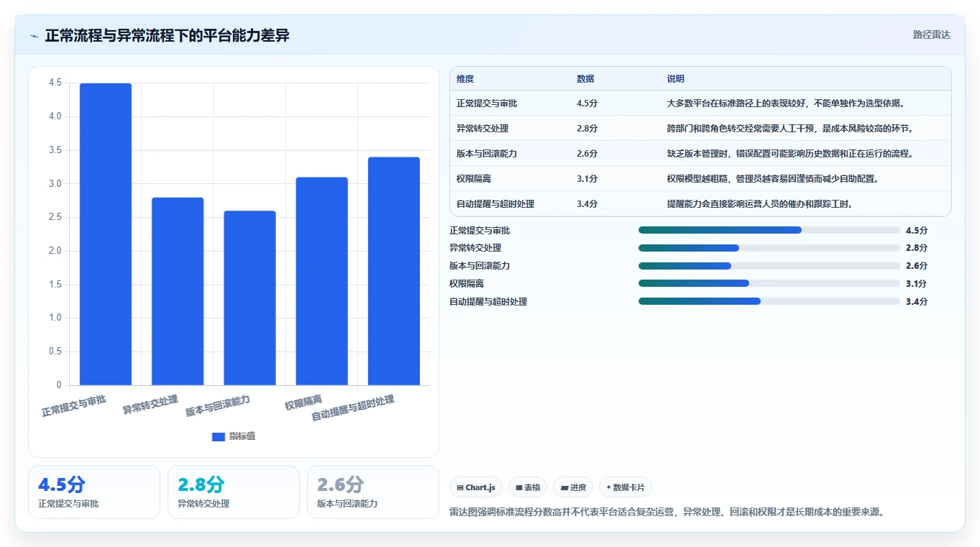Click the 3.4分 value beside progress bar

pos(917,302)
